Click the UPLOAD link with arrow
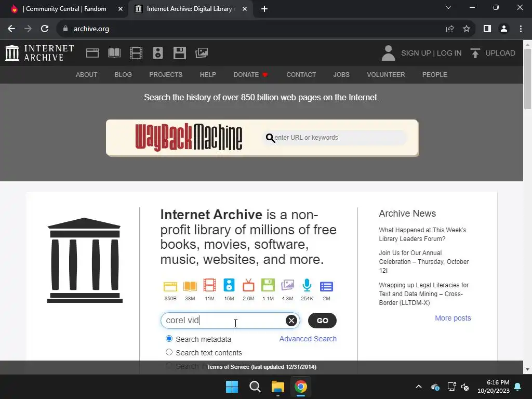The image size is (532, 399). tap(493, 53)
